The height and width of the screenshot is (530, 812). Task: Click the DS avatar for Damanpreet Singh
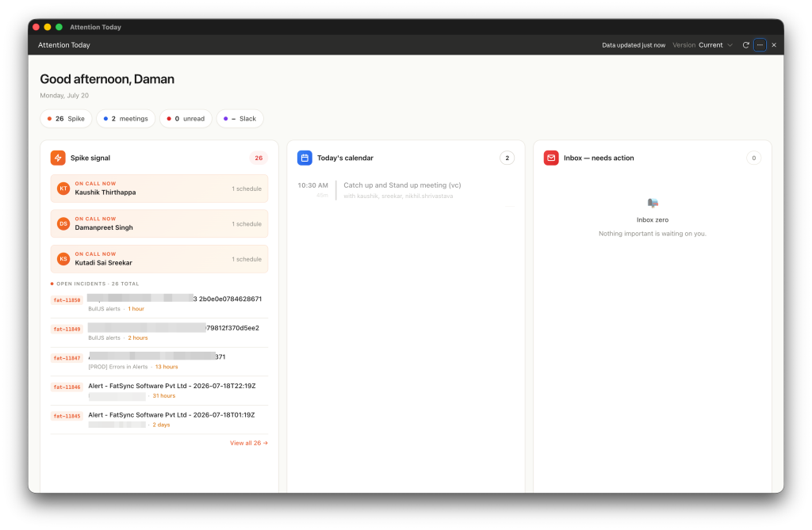[x=63, y=223]
